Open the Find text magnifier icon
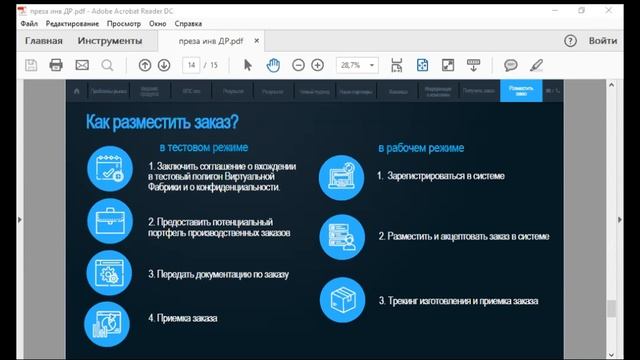This screenshot has width=640, height=360. click(107, 65)
